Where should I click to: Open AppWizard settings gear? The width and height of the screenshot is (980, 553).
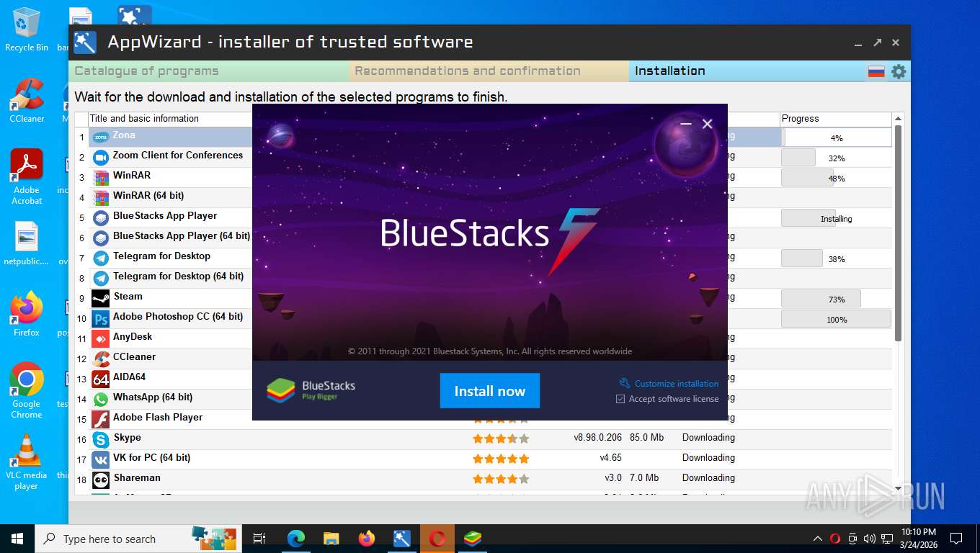tap(899, 71)
